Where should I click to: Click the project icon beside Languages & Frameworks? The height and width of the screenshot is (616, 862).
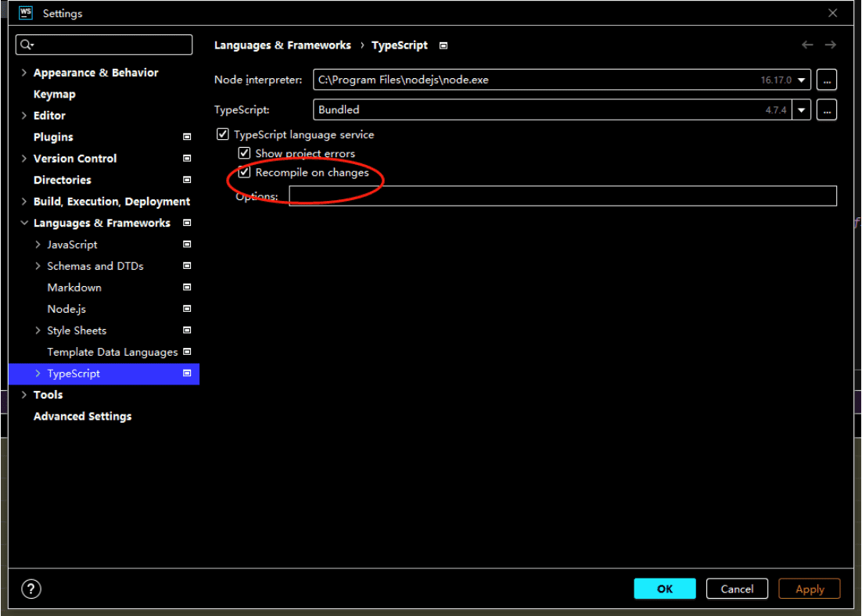pos(187,223)
